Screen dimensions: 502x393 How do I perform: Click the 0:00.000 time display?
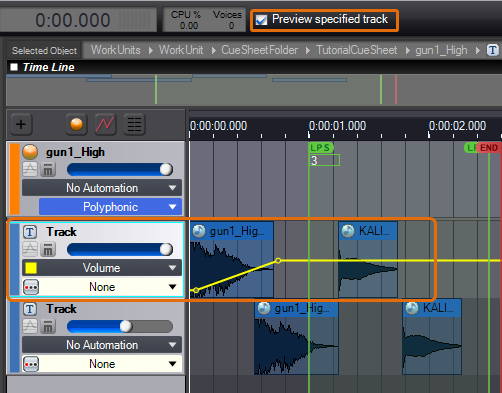click(73, 20)
